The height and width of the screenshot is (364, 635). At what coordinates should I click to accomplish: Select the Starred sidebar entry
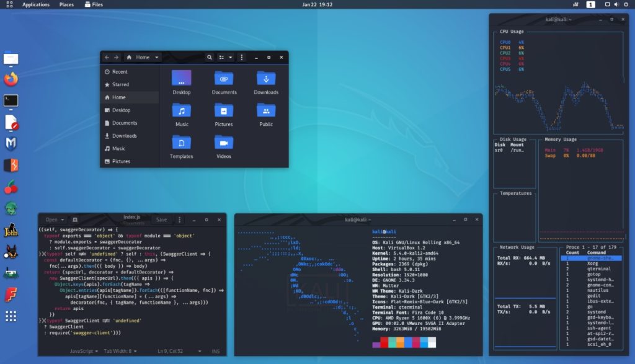[x=122, y=84]
